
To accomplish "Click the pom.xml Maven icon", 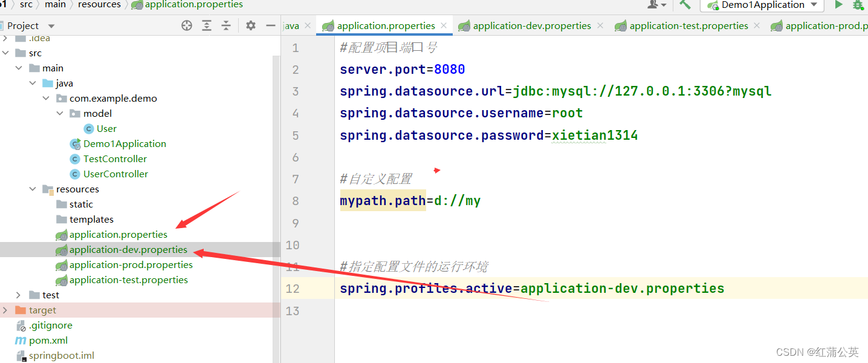I will coord(21,340).
